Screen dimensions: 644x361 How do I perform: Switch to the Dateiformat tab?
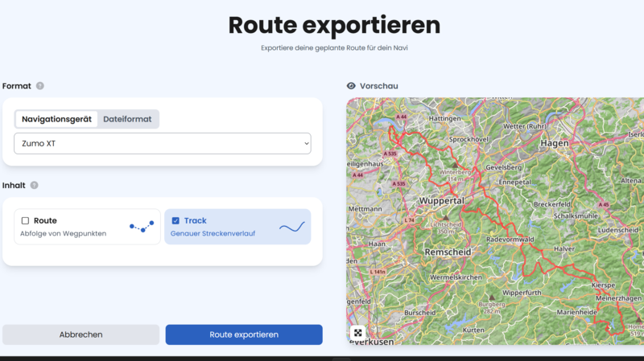click(x=127, y=119)
